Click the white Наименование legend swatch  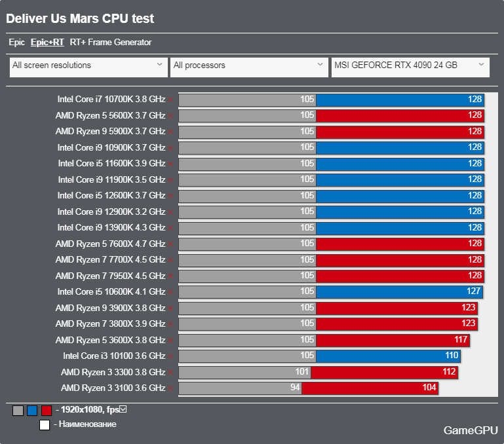45,425
